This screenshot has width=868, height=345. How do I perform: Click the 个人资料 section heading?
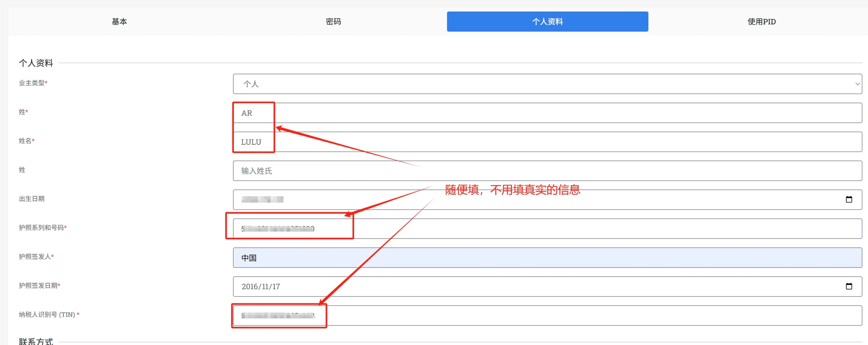click(36, 63)
